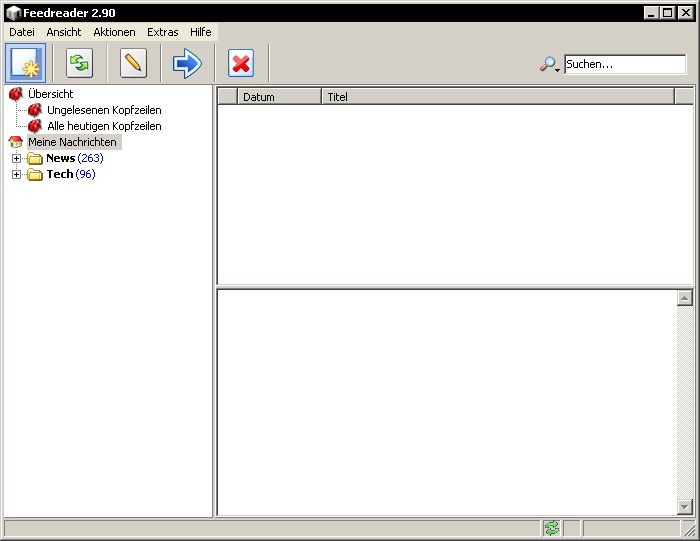This screenshot has width=700, height=541.
Task: Close the Feedreader window
Action: click(x=685, y=12)
